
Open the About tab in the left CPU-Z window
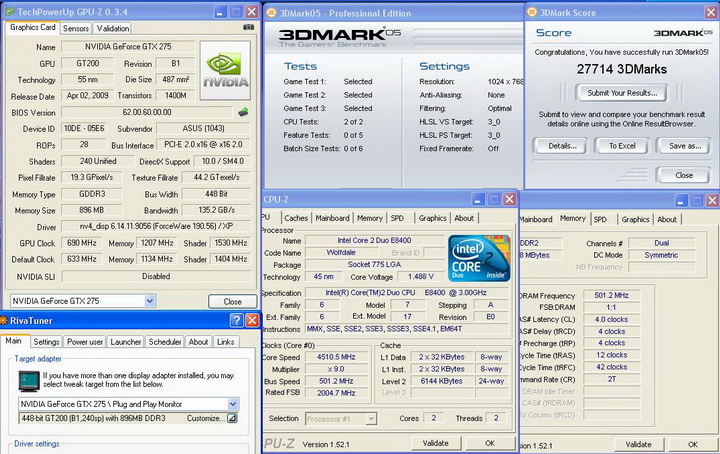tap(464, 219)
